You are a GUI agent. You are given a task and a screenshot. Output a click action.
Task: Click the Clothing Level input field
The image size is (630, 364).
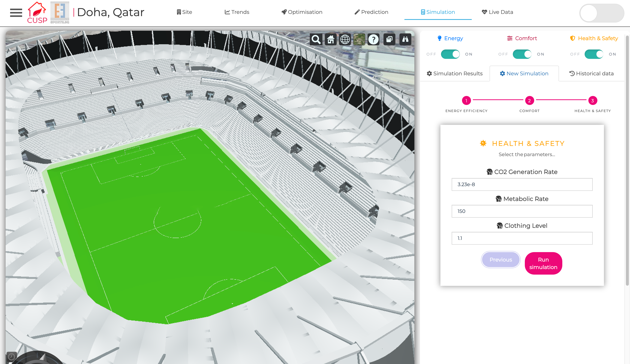(522, 238)
